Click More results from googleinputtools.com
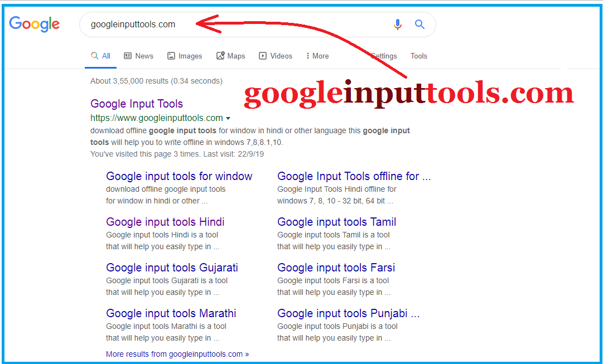This screenshot has width=603, height=364. point(177,353)
